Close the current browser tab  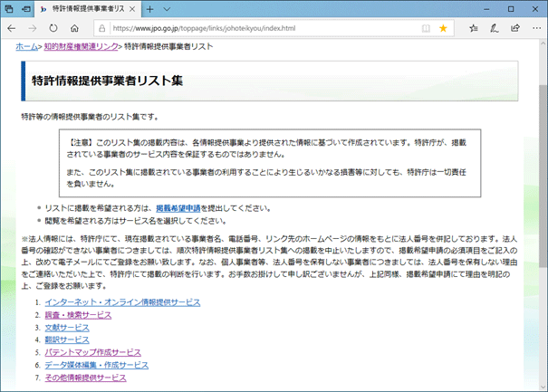click(x=134, y=8)
